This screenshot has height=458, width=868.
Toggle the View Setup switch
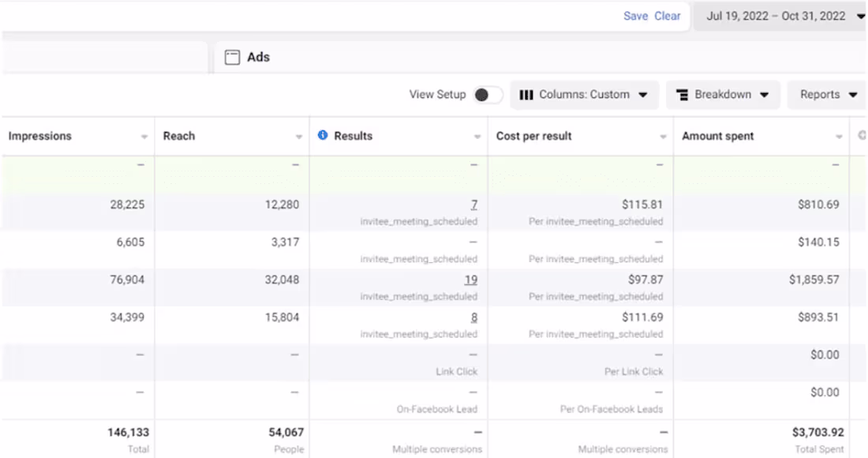[488, 95]
